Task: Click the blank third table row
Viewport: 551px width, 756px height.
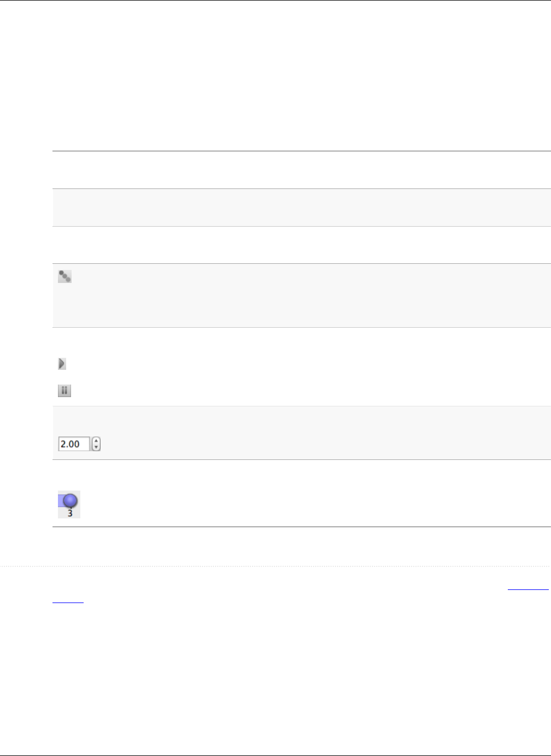Action: (x=301, y=245)
